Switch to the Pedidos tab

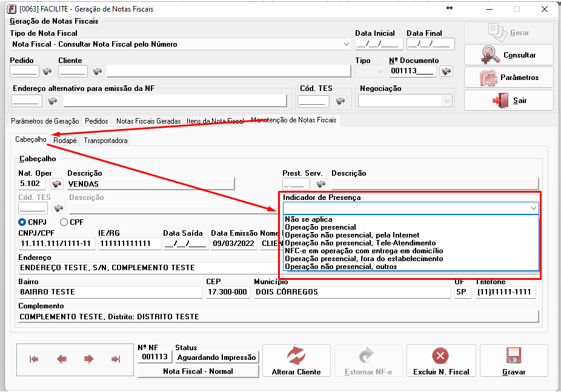coord(96,121)
